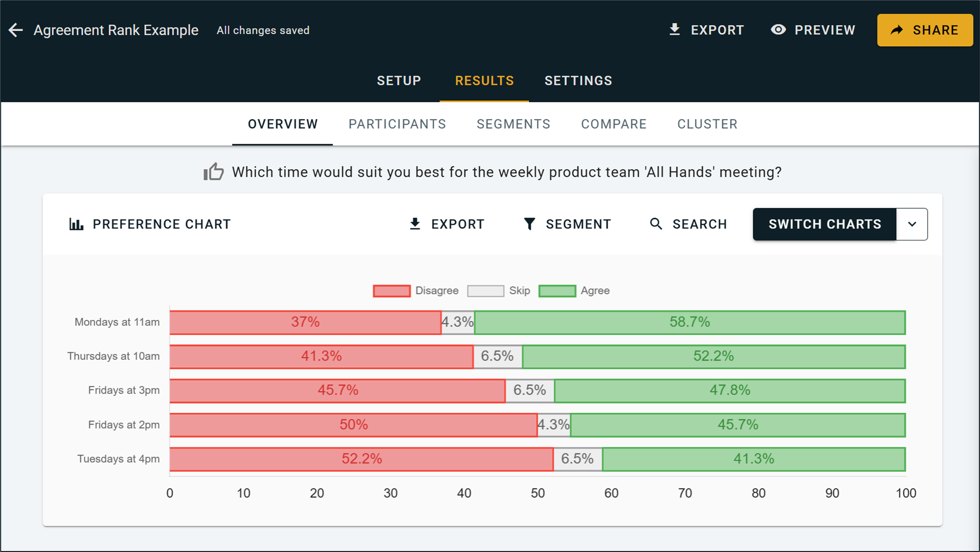The width and height of the screenshot is (980, 552).
Task: Go to the Setup tab
Action: [399, 81]
